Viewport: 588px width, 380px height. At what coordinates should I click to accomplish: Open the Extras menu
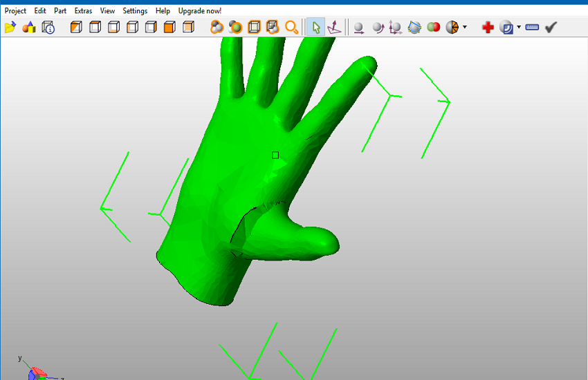[x=83, y=11]
